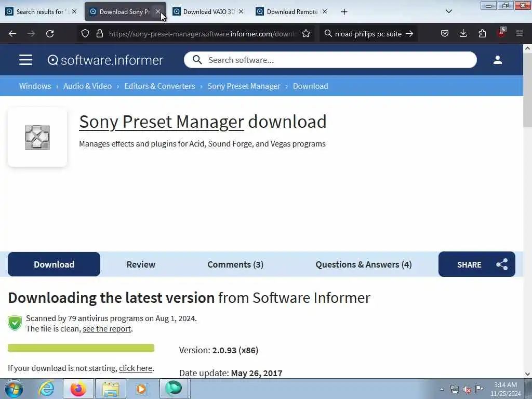The width and height of the screenshot is (532, 399).
Task: Follow the Windows breadcrumb link
Action: click(x=35, y=86)
